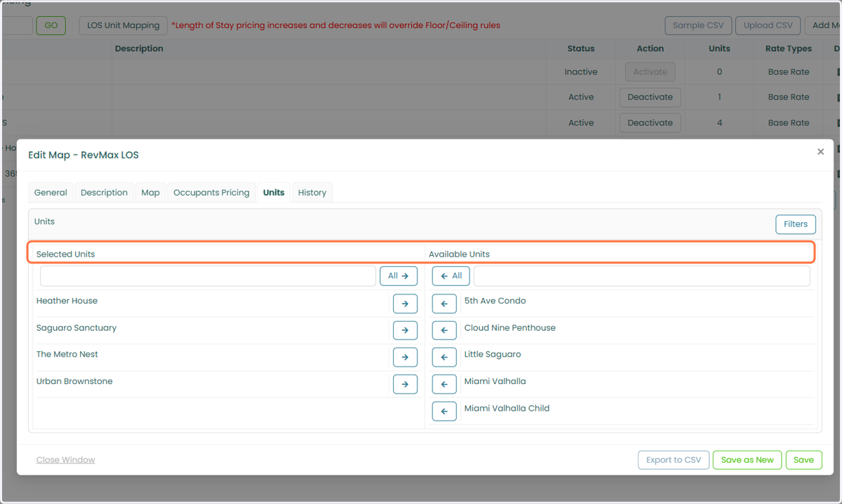The width and height of the screenshot is (842, 504).
Task: Click Upload CSV button in background
Action: pyautogui.click(x=768, y=26)
